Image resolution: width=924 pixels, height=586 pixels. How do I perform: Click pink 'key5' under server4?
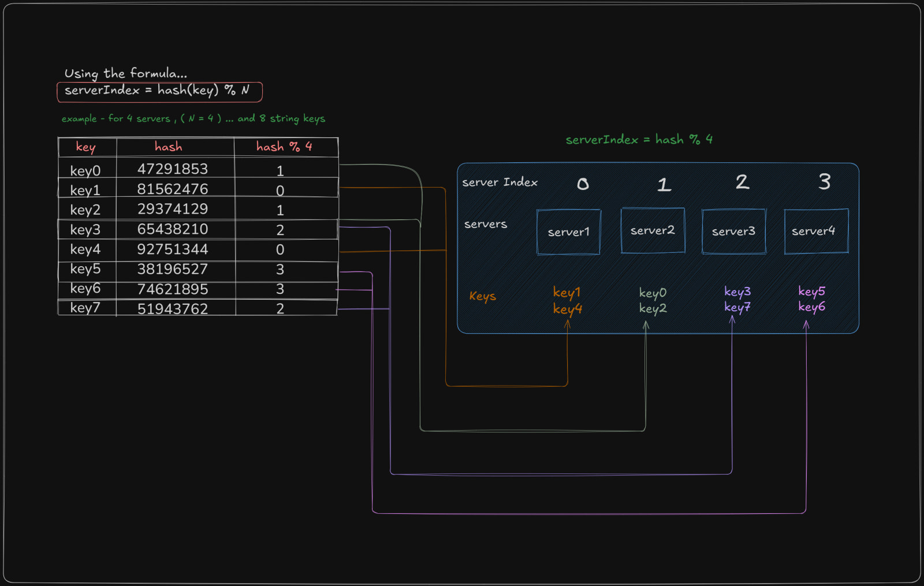[812, 291]
